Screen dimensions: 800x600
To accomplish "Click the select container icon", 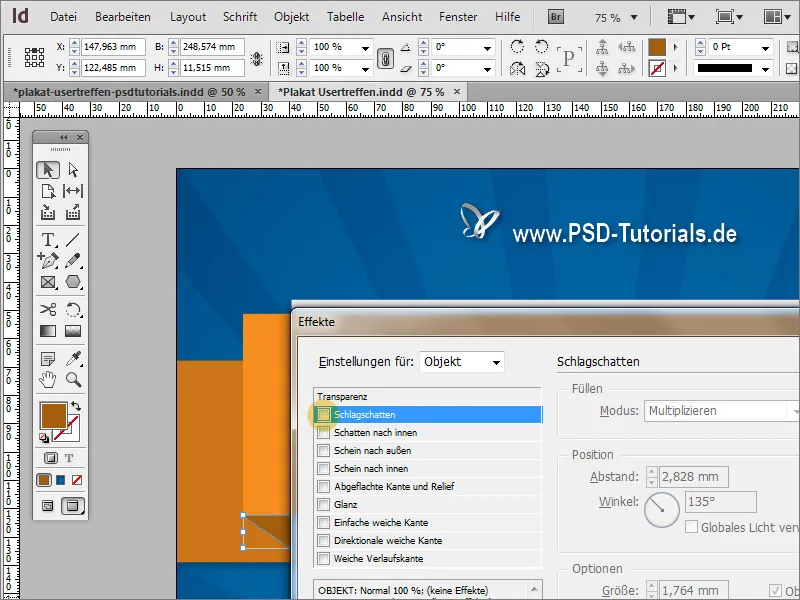I will coord(602,47).
